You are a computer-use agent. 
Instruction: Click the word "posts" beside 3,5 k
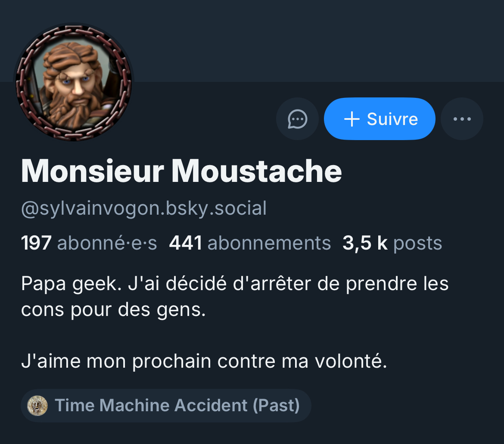click(x=418, y=243)
